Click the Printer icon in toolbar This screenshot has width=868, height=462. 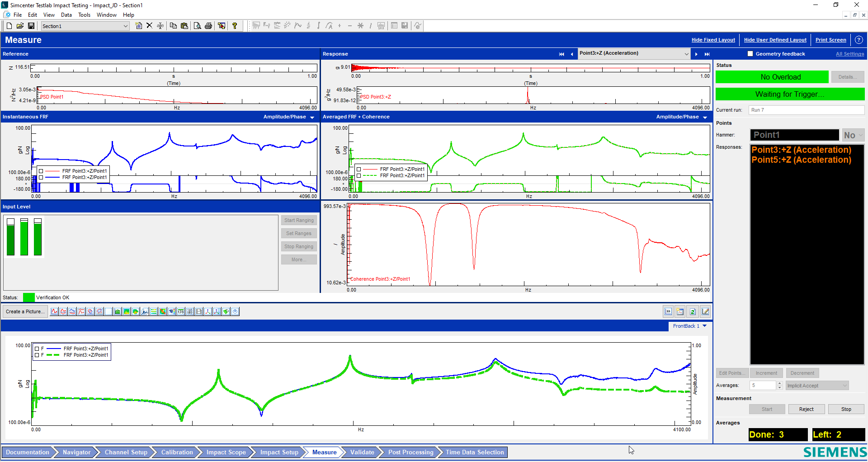[208, 26]
